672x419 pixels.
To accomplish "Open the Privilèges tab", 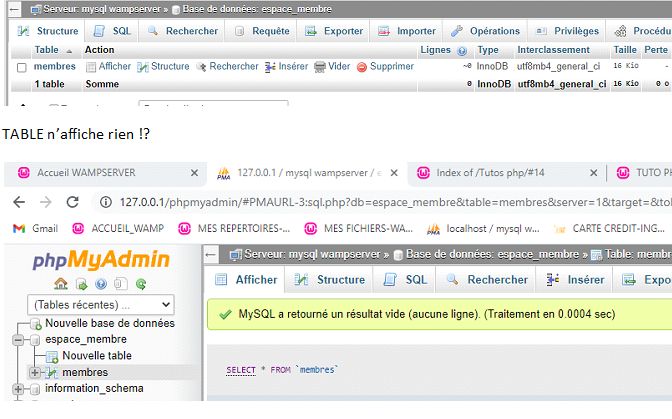I will click(567, 31).
